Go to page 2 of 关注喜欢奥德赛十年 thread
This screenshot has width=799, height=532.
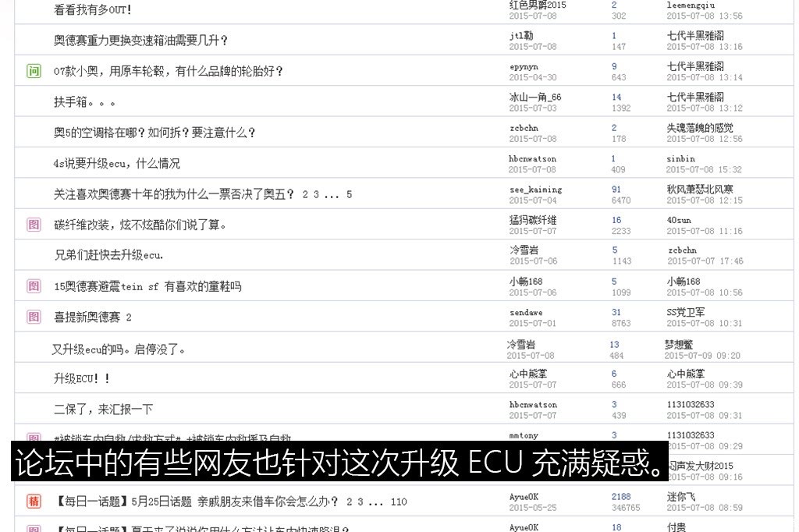[x=305, y=194]
